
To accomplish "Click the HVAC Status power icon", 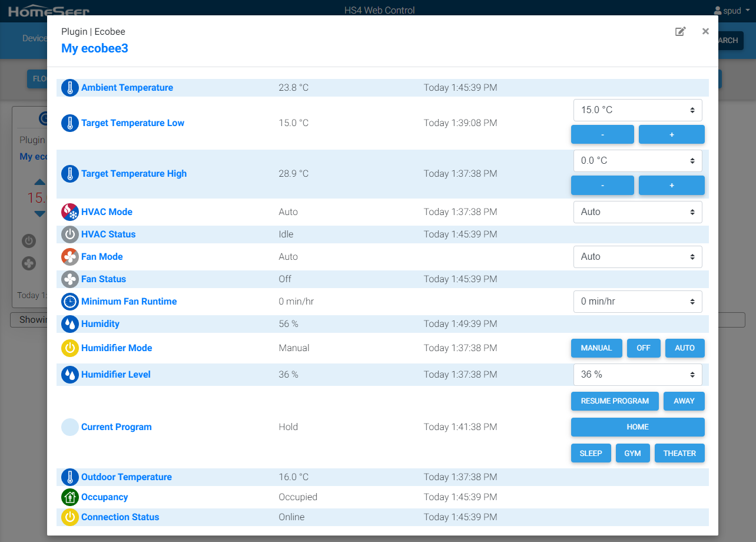I will (69, 234).
